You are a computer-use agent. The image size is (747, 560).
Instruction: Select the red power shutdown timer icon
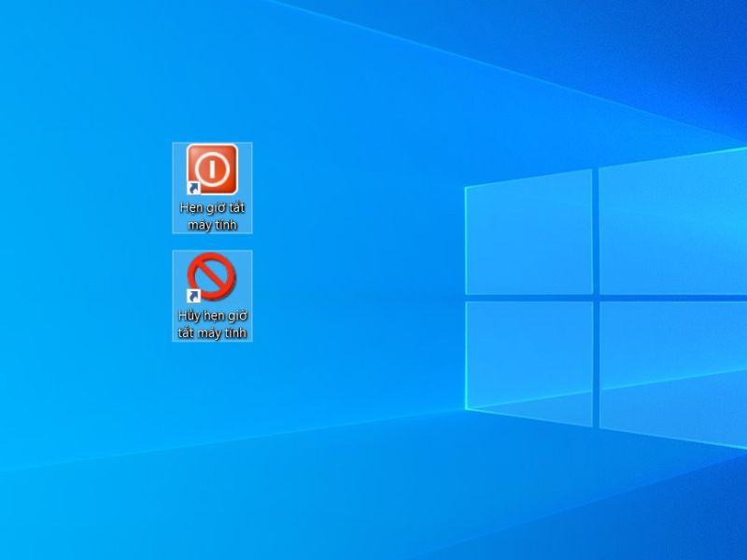pyautogui.click(x=212, y=170)
